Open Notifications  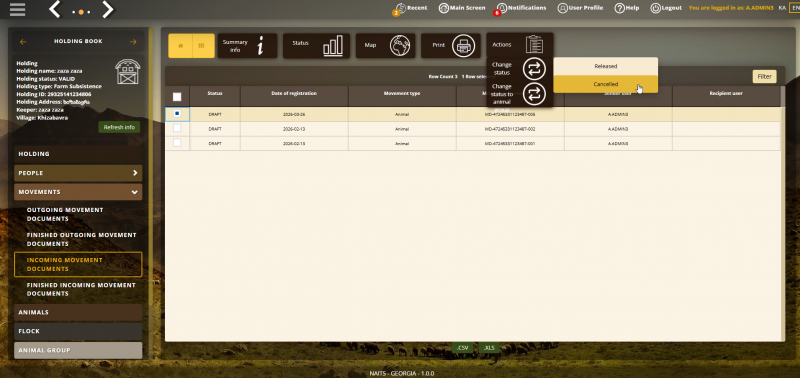[x=521, y=8]
